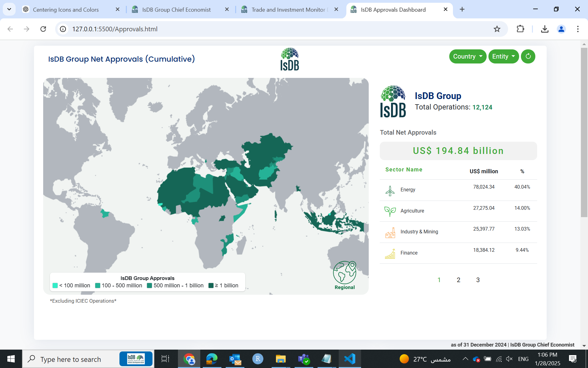
Task: Click the Finance growth chart icon
Action: point(390,253)
